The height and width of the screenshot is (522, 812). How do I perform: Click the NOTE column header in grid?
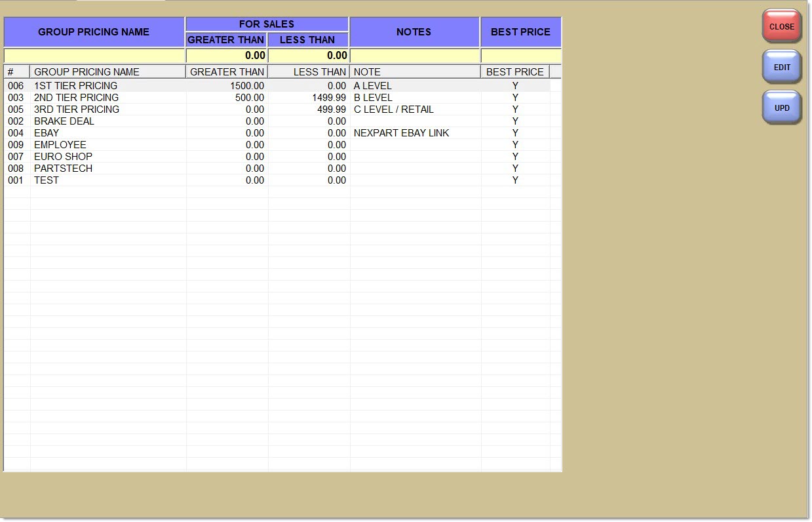[415, 72]
